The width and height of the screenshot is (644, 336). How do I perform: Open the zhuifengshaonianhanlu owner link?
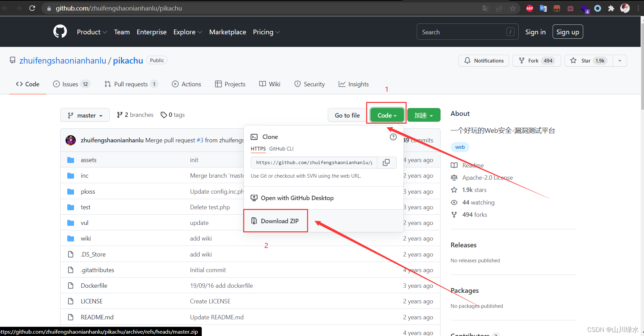pos(63,60)
